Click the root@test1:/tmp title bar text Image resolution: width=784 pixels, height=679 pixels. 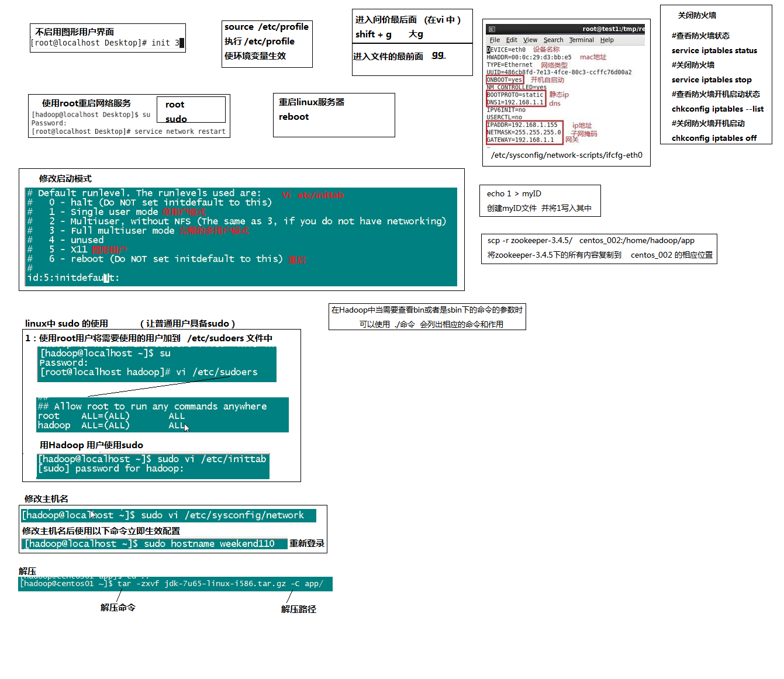[x=614, y=29]
